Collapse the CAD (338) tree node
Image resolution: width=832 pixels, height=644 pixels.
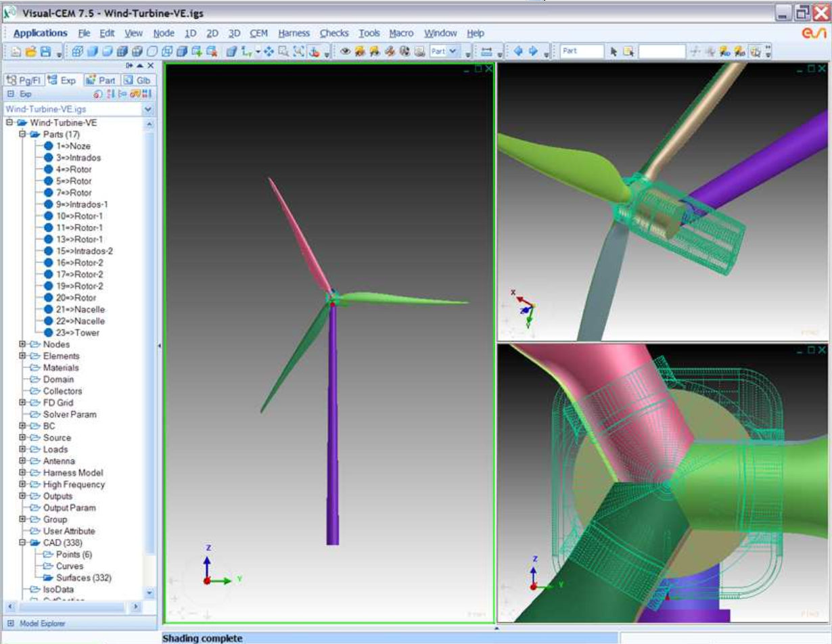pos(22,543)
